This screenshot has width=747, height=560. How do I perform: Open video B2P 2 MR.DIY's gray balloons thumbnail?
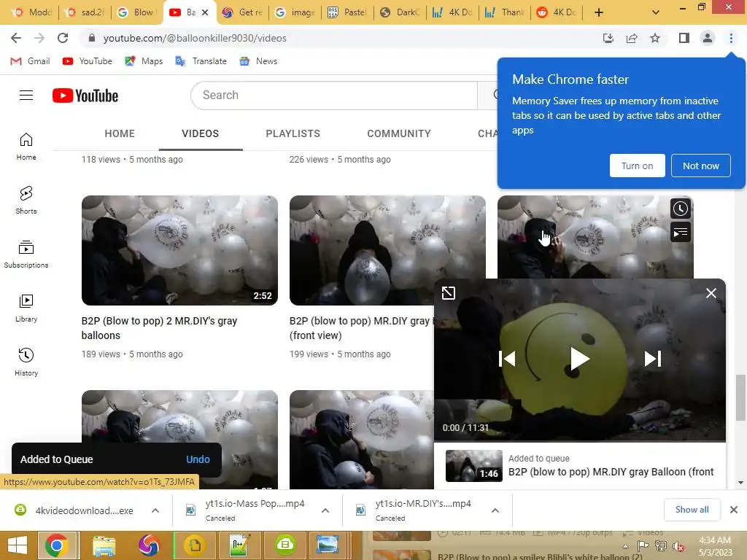[179, 251]
